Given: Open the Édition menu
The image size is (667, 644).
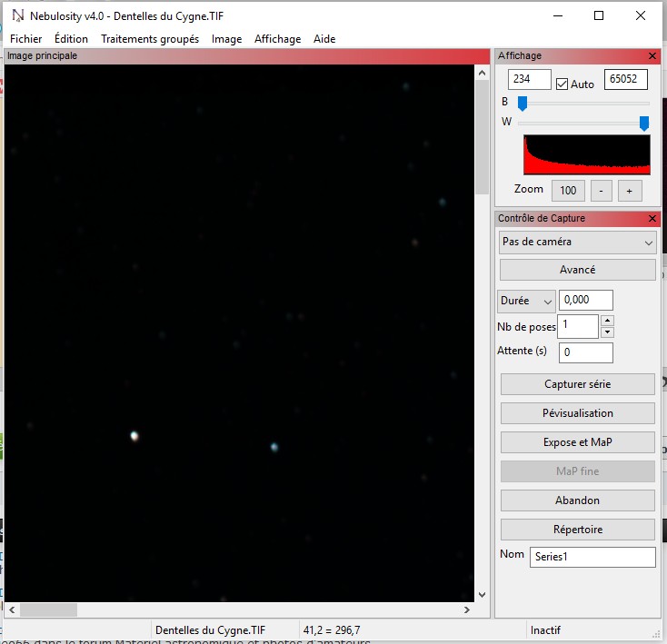Looking at the screenshot, I should (x=71, y=39).
